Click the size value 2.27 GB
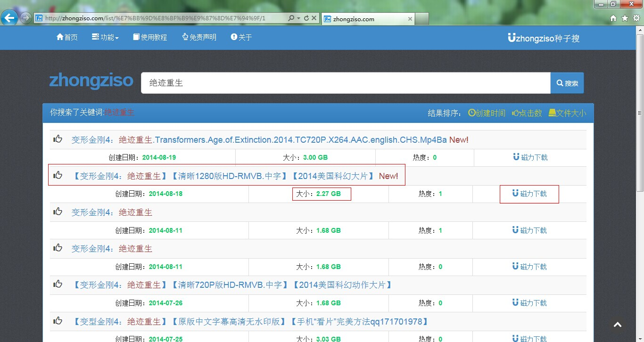The image size is (644, 342). tap(329, 194)
